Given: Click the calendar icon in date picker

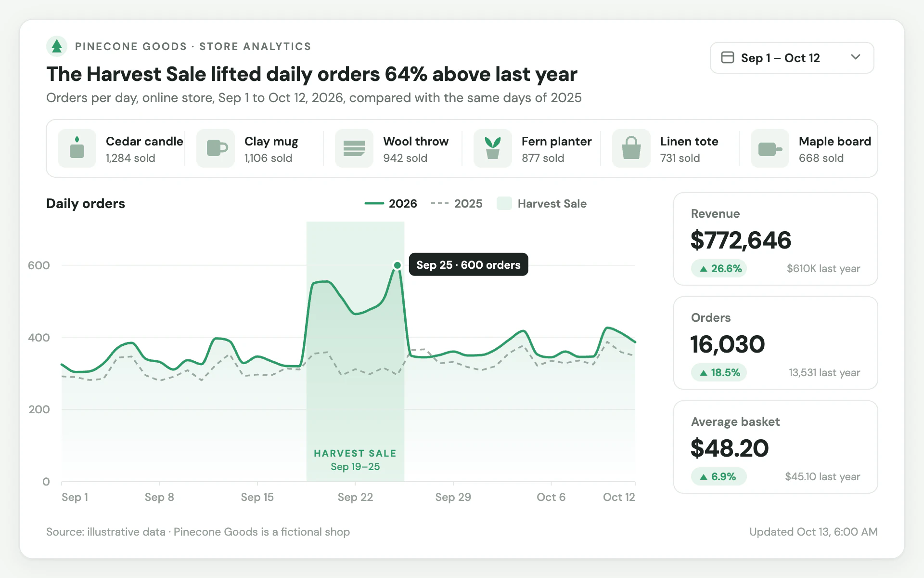Looking at the screenshot, I should coord(728,58).
